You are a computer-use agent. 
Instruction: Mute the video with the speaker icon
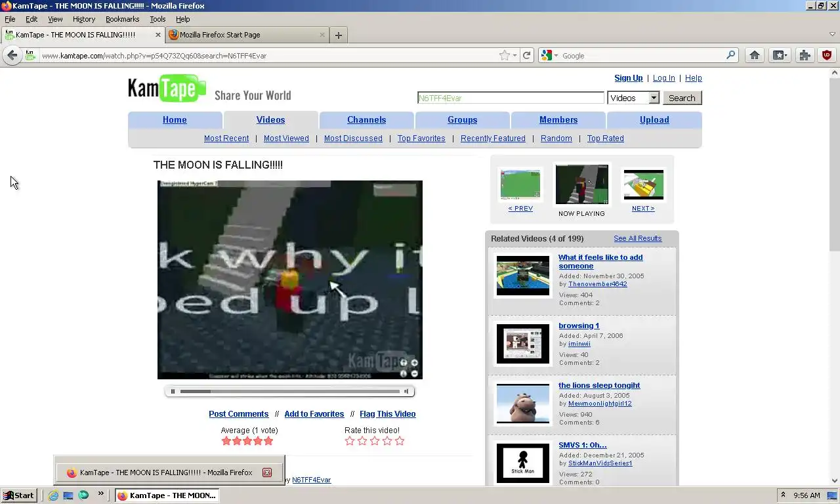406,392
